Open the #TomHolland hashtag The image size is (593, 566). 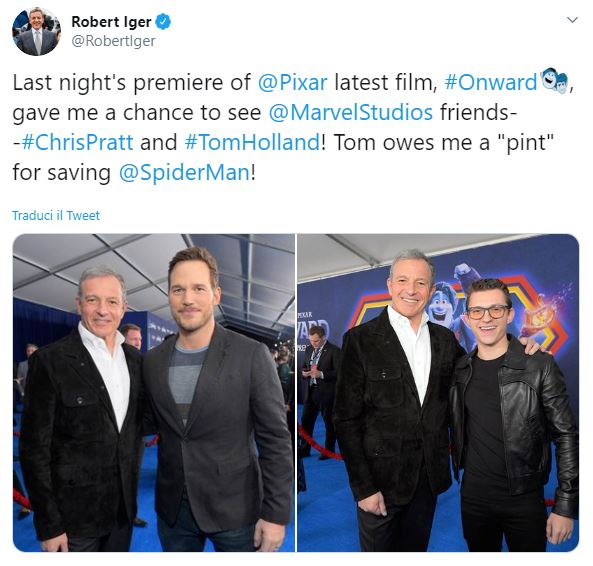tap(252, 143)
